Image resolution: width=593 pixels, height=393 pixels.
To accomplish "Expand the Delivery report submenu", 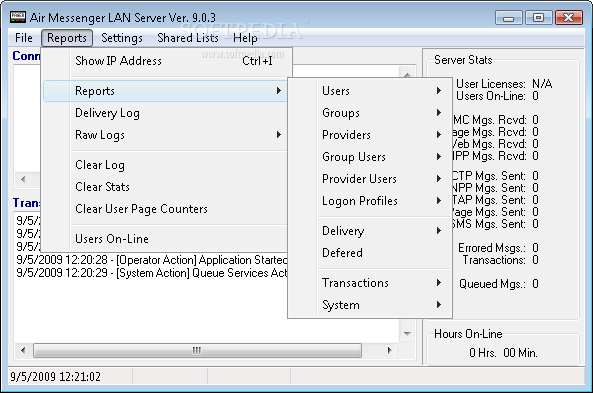I will [370, 231].
